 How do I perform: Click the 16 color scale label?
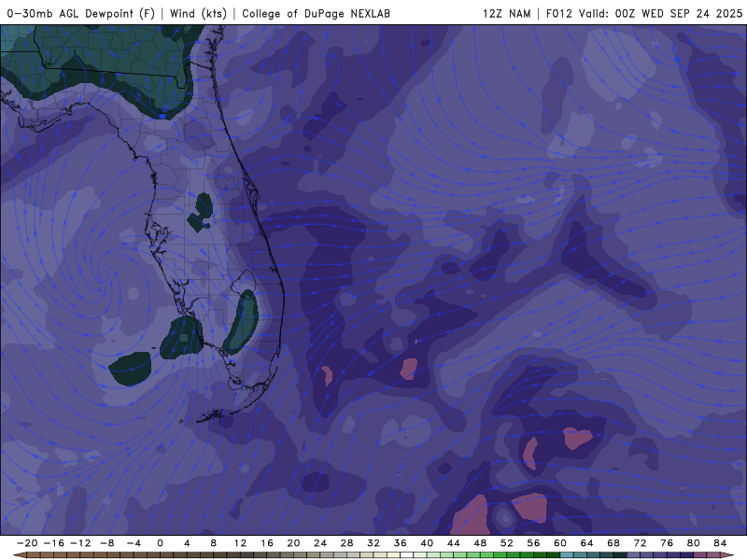[267, 543]
